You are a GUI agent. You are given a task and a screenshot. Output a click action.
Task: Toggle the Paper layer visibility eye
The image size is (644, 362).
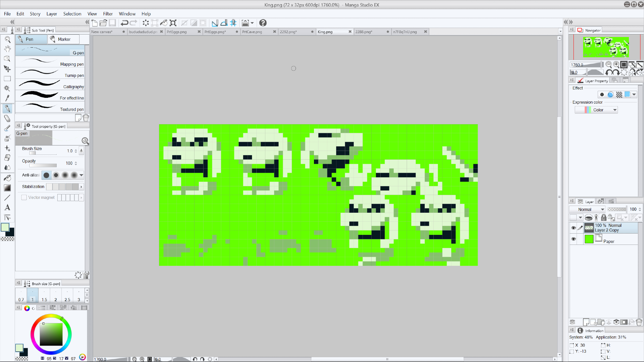[x=573, y=239]
